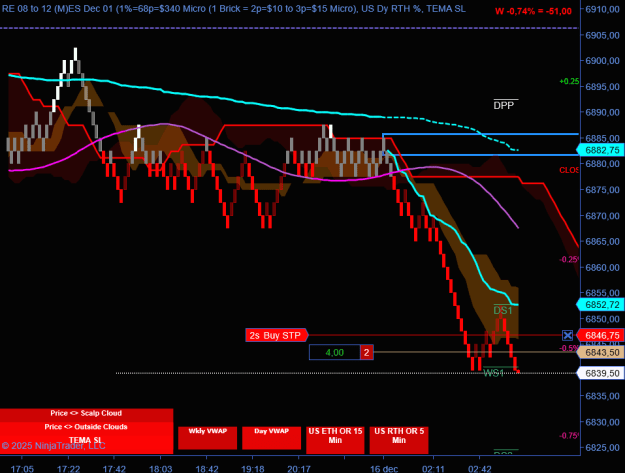Click the 6895,00 price axis label
This screenshot has height=473, width=625.
click(602, 86)
